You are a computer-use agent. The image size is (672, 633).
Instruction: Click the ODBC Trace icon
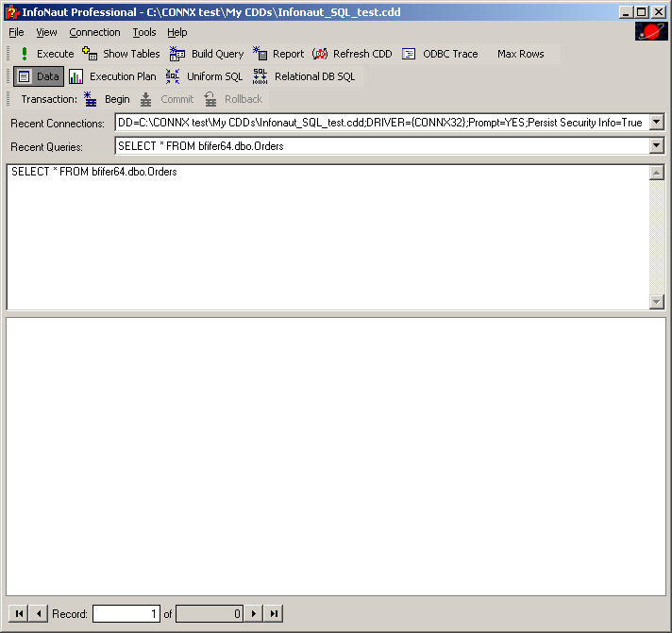409,54
